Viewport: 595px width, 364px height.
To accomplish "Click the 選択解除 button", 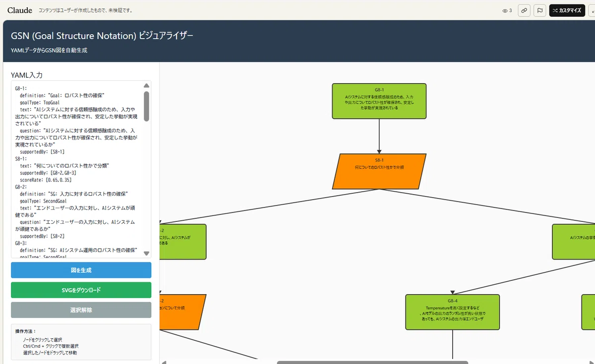I will (81, 310).
